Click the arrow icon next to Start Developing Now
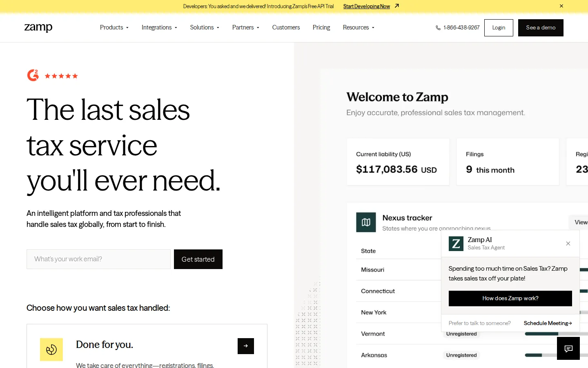The height and width of the screenshot is (368, 588). 396,6
